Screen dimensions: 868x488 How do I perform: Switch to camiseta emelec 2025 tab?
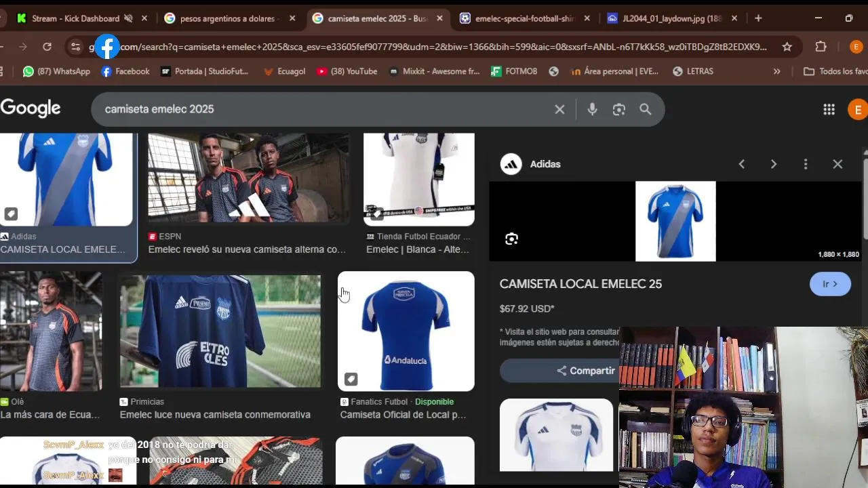pos(378,18)
